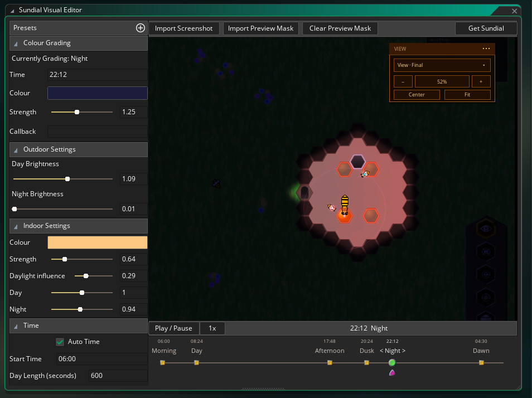Click the Import Screenshot button
The width and height of the screenshot is (532, 398).
tap(184, 28)
